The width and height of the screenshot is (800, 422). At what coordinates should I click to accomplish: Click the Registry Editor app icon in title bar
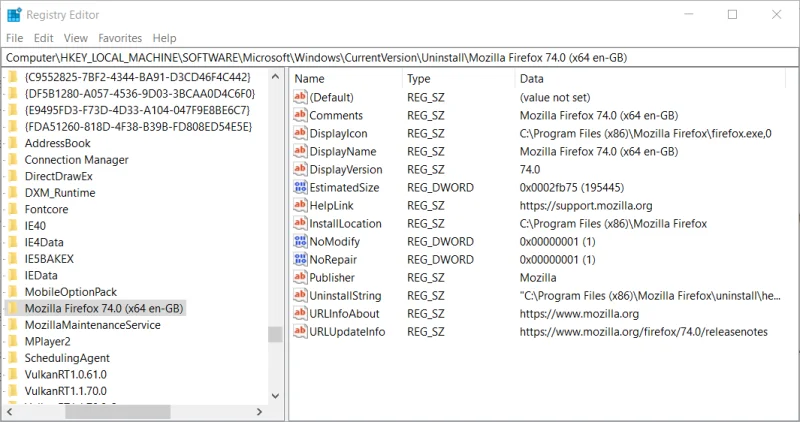tap(14, 15)
